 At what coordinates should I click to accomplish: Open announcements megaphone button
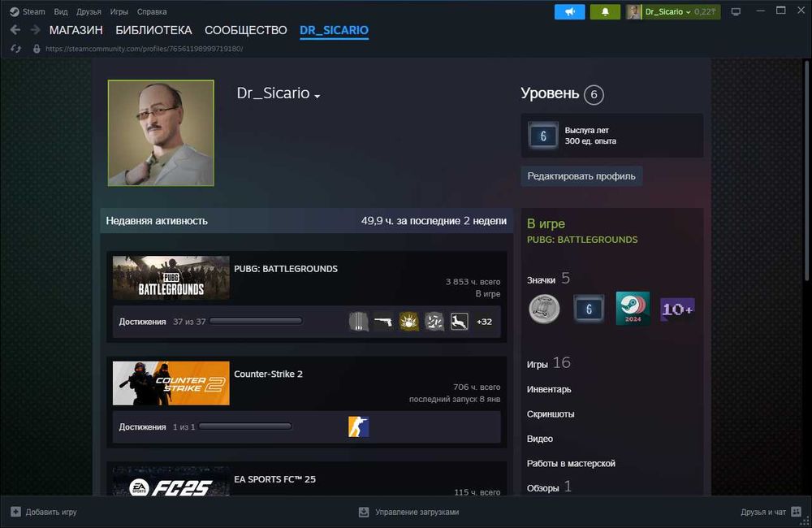[570, 11]
